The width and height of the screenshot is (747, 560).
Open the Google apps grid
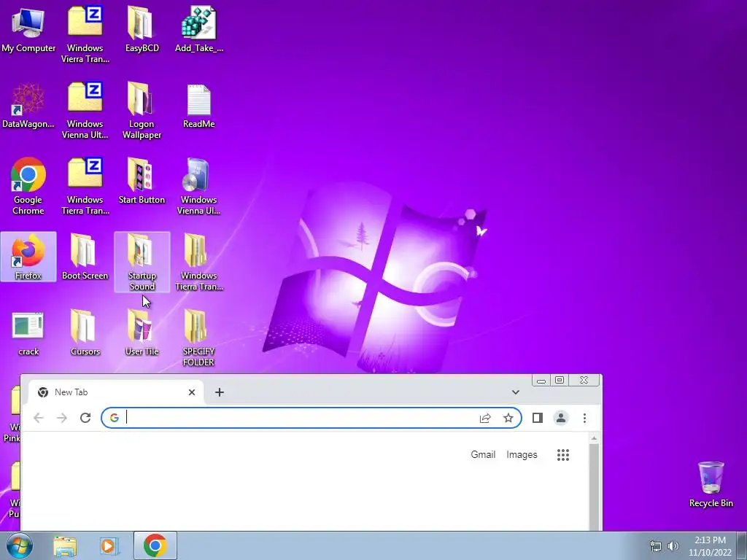[563, 455]
